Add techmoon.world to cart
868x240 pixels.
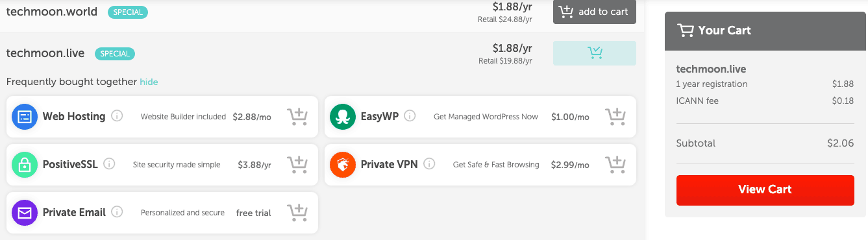pyautogui.click(x=595, y=12)
